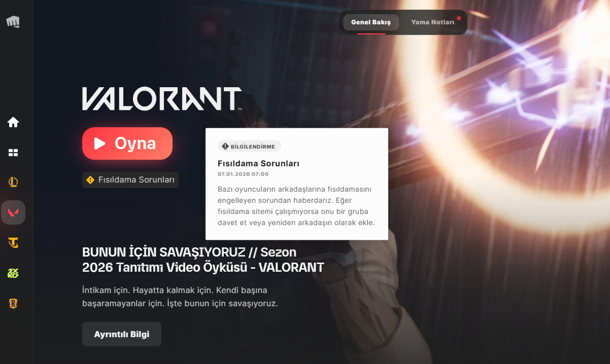The image size is (610, 364).
Task: Select the VALORANT sidebar icon
Action: pos(13,212)
